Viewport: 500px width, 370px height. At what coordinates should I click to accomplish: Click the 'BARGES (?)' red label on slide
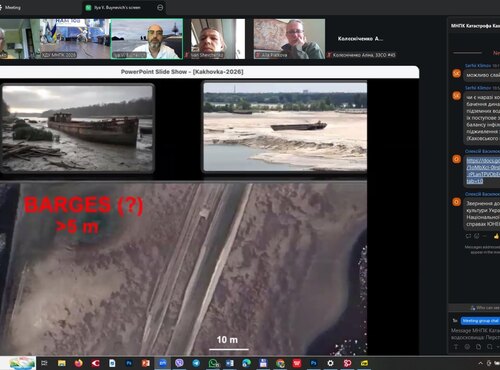(x=83, y=205)
